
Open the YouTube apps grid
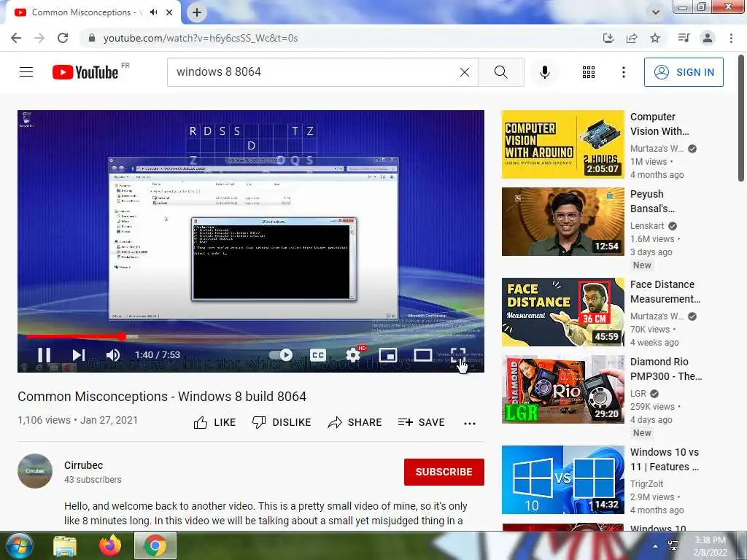(x=589, y=72)
